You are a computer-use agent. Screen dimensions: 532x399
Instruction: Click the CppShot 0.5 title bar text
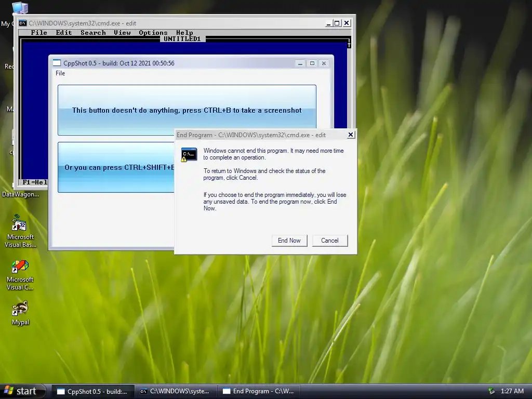(119, 63)
